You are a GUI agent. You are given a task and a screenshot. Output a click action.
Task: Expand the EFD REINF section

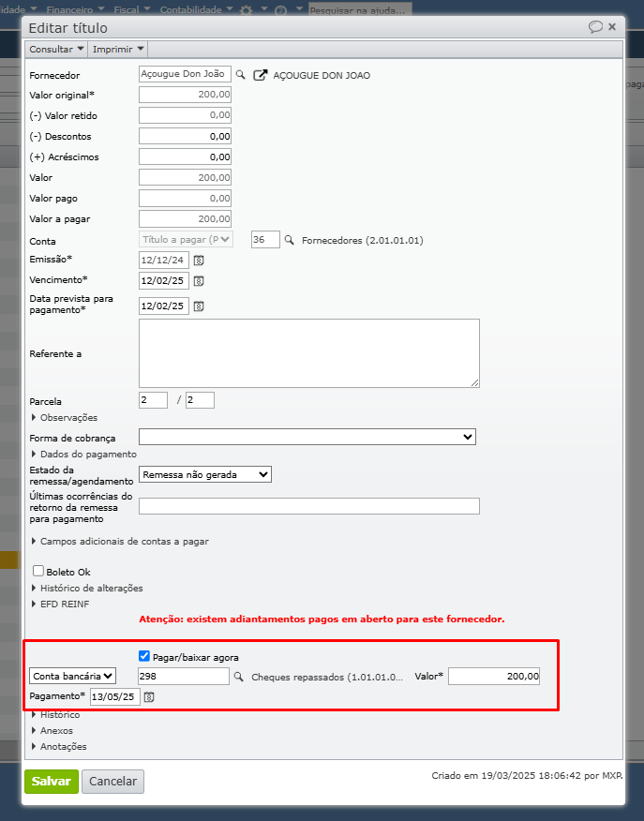(x=60, y=605)
